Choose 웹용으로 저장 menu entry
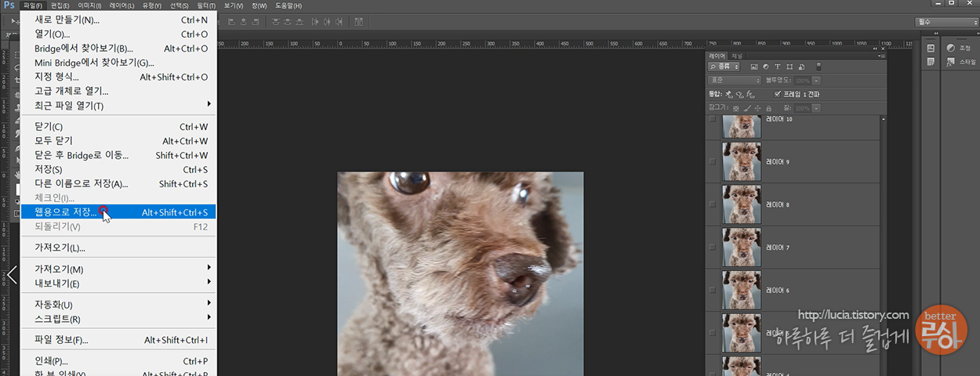Image resolution: width=980 pixels, height=376 pixels. [x=118, y=212]
